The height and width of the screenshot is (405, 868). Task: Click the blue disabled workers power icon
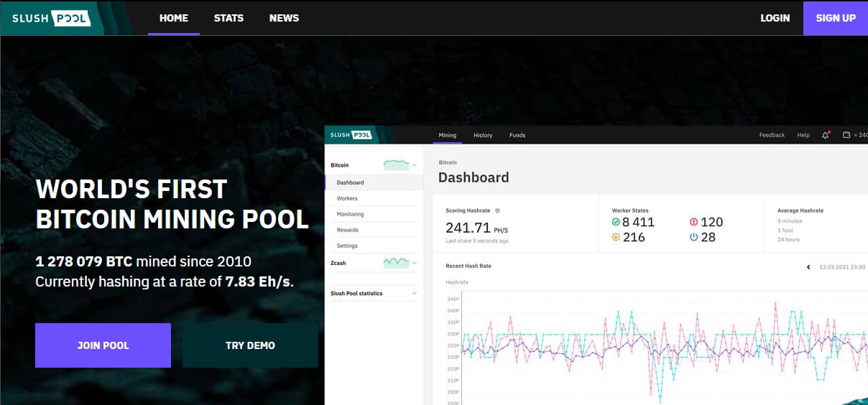693,237
